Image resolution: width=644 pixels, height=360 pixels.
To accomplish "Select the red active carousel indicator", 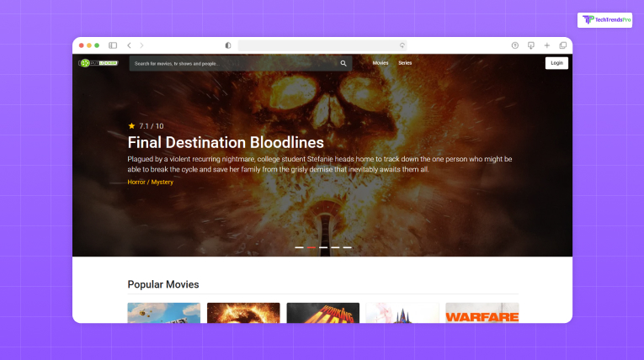I will [311, 247].
